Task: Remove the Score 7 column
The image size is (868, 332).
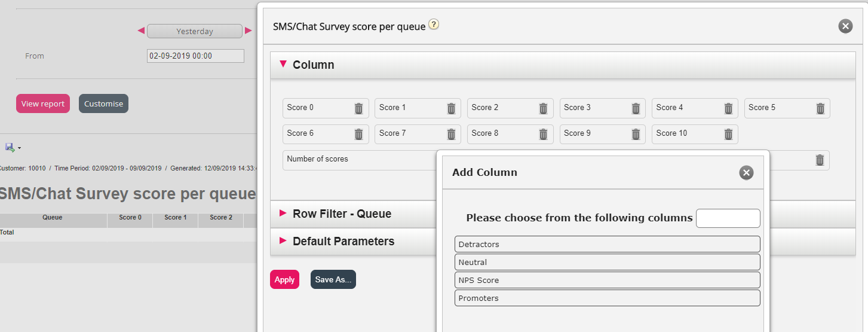Action: point(451,134)
